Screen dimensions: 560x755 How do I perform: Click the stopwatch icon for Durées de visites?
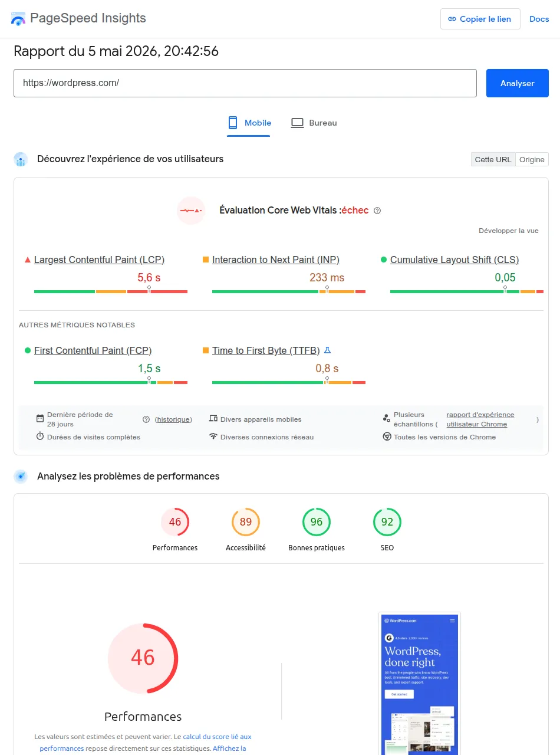(40, 436)
